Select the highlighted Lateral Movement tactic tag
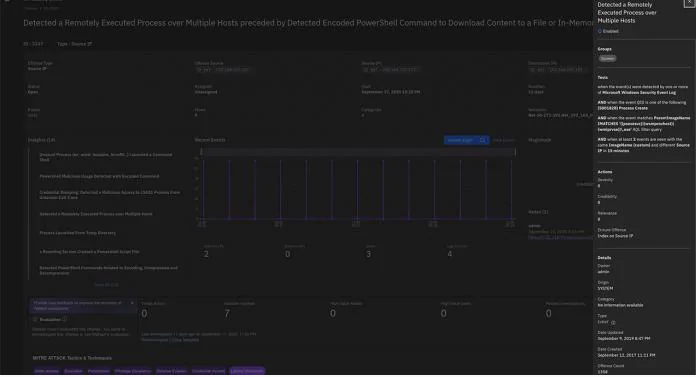 (x=247, y=371)
